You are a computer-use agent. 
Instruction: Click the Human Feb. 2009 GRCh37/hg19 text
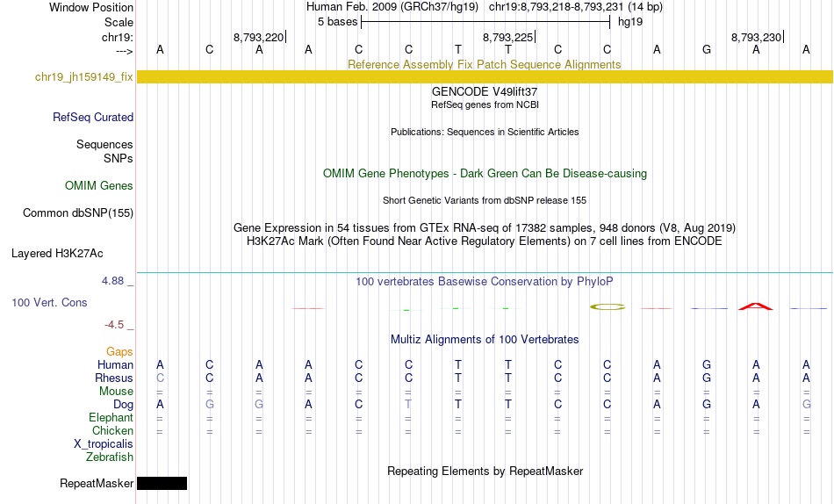[x=392, y=7]
